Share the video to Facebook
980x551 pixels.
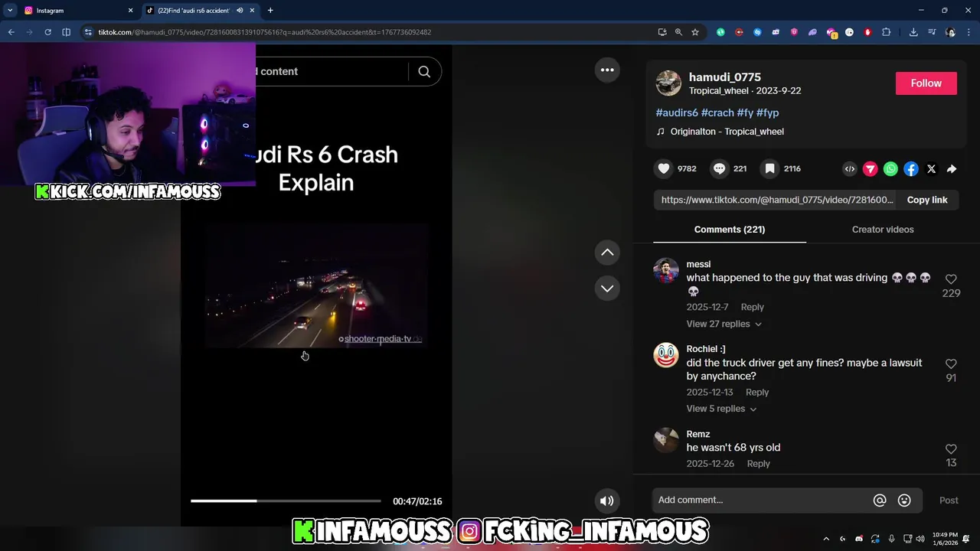click(x=911, y=169)
